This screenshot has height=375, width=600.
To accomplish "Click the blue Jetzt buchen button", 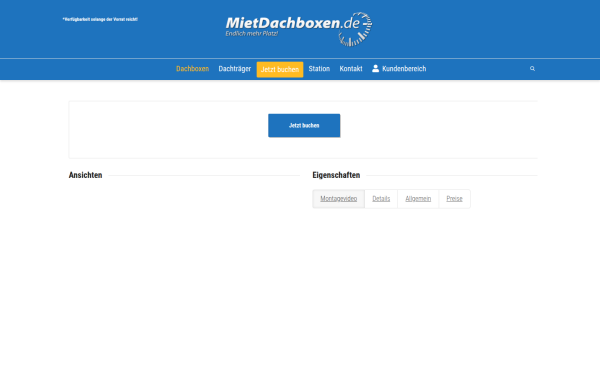I will 304,126.
